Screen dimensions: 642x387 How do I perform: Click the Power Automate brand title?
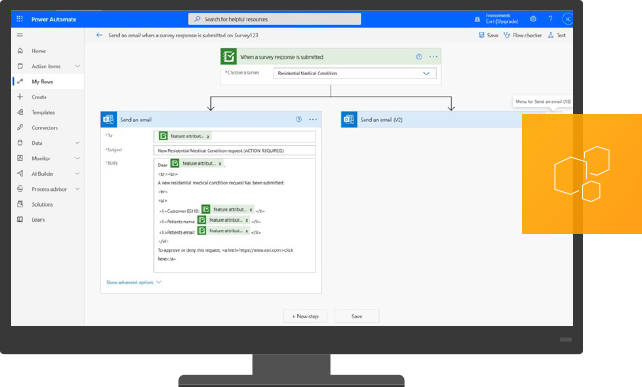click(54, 19)
